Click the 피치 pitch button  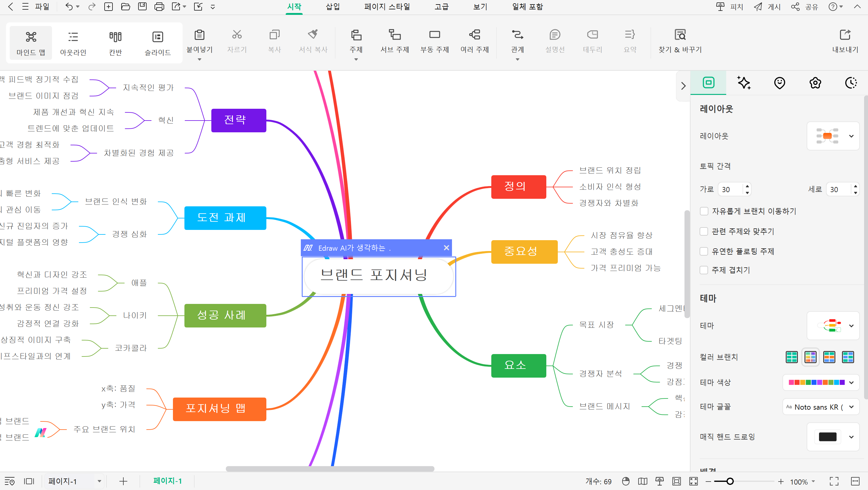pyautogui.click(x=729, y=7)
